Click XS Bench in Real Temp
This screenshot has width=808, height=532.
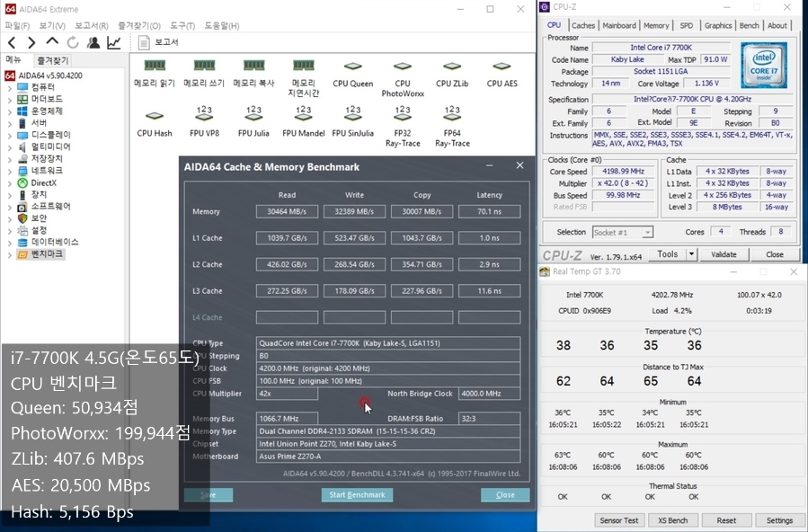(672, 520)
